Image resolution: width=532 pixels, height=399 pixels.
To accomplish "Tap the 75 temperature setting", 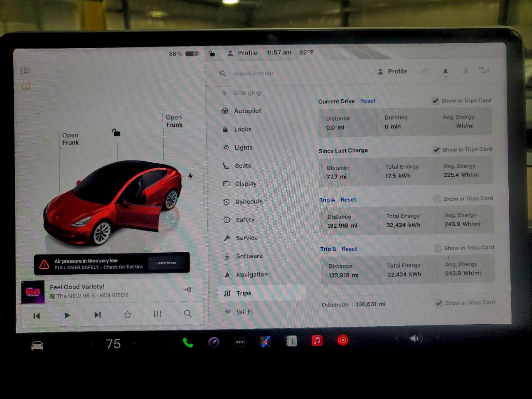I will pos(113,344).
